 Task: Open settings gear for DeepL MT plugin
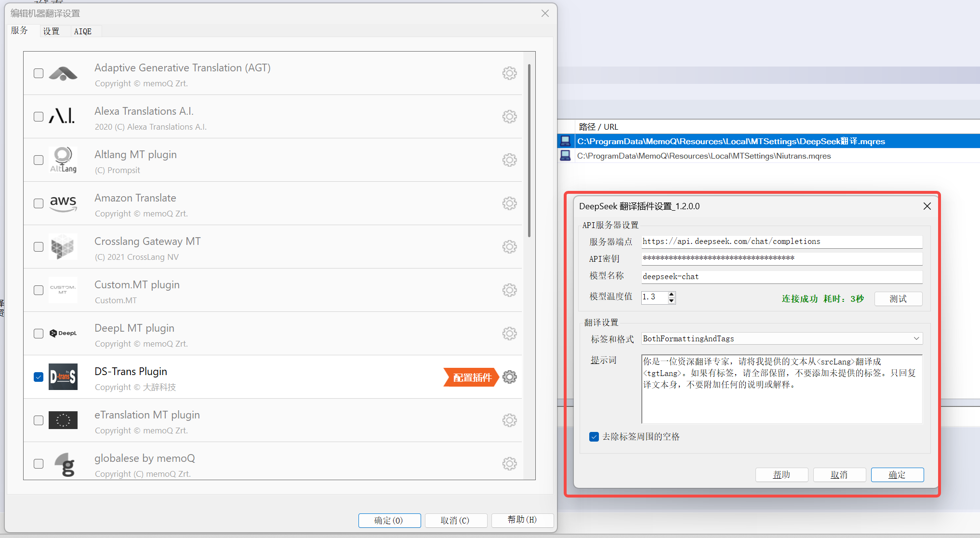click(509, 334)
